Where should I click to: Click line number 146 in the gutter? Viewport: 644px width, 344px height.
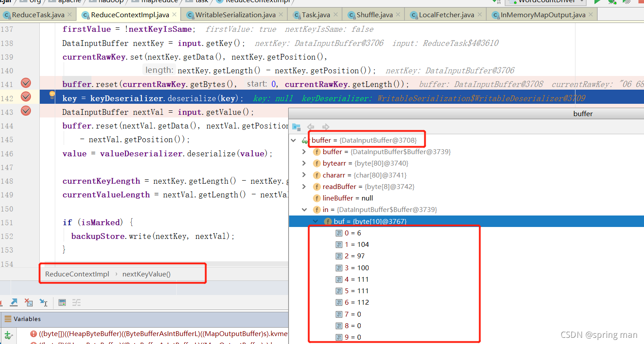click(7, 154)
